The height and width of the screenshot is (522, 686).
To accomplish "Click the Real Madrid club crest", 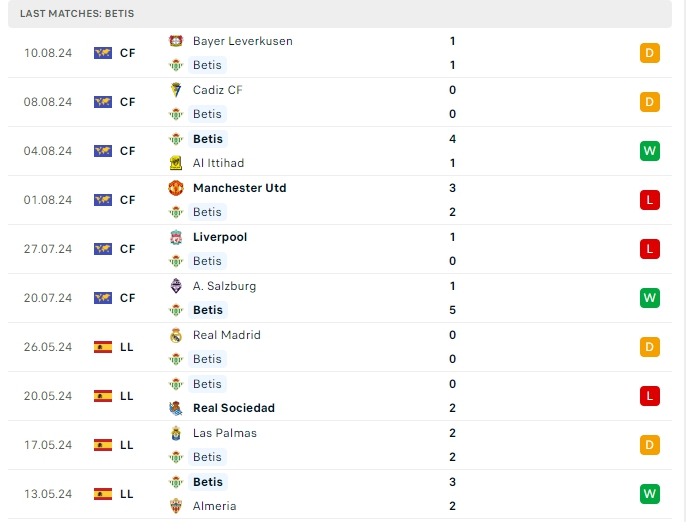I will tap(176, 335).
